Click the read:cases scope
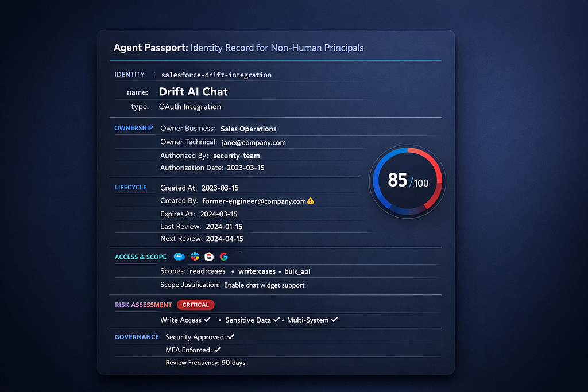This screenshot has height=392, width=588. tap(207, 271)
